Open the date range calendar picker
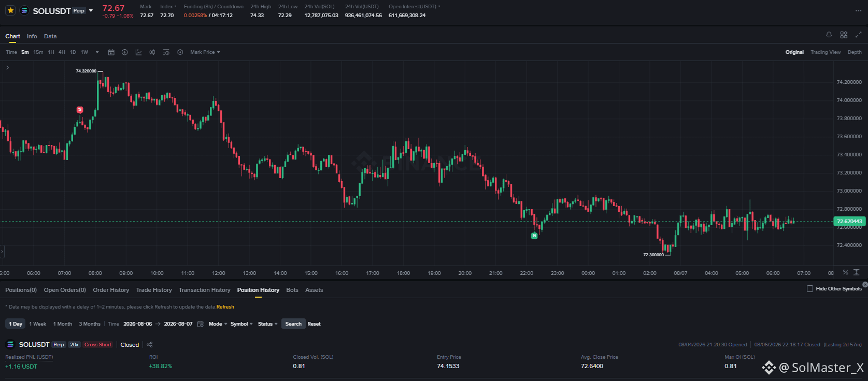The height and width of the screenshot is (381, 868). (201, 324)
